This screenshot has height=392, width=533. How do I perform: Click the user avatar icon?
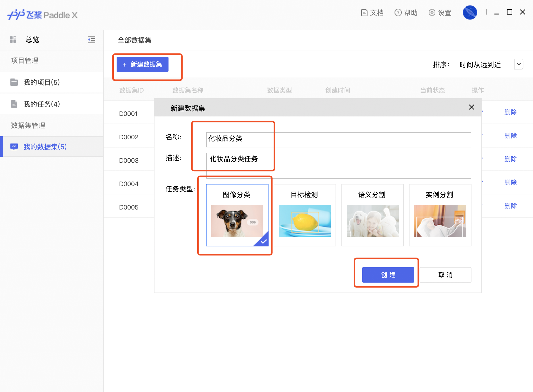(469, 12)
